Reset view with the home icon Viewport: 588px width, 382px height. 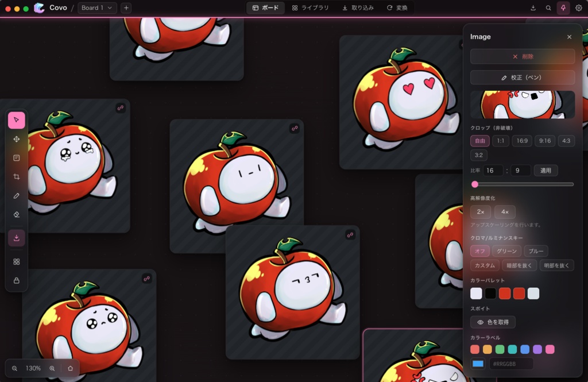tap(70, 368)
